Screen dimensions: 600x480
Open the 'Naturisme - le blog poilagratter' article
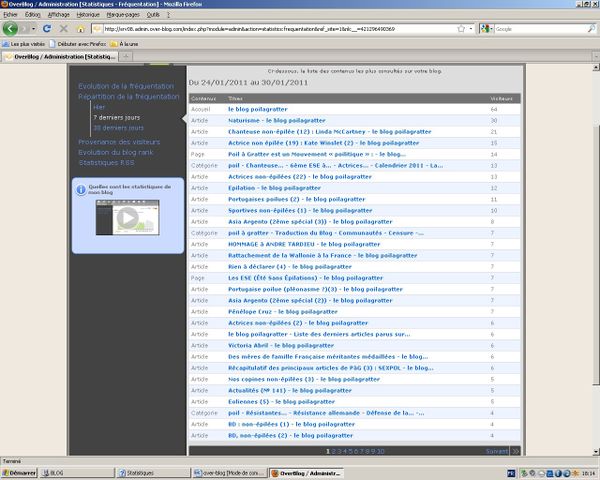pyautogui.click(x=277, y=121)
